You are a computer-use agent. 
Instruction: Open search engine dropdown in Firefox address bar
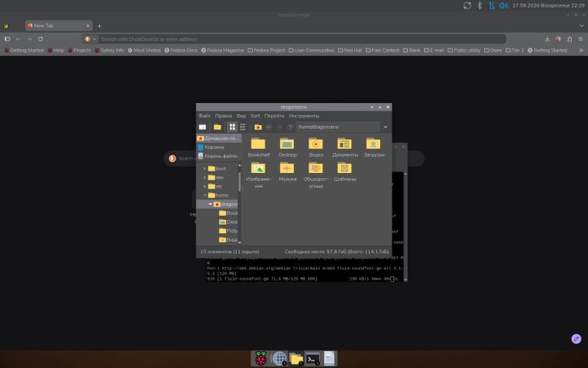90,39
